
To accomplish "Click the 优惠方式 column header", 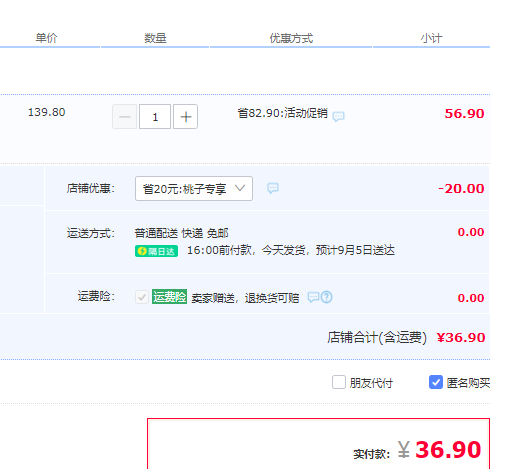I will [291, 38].
